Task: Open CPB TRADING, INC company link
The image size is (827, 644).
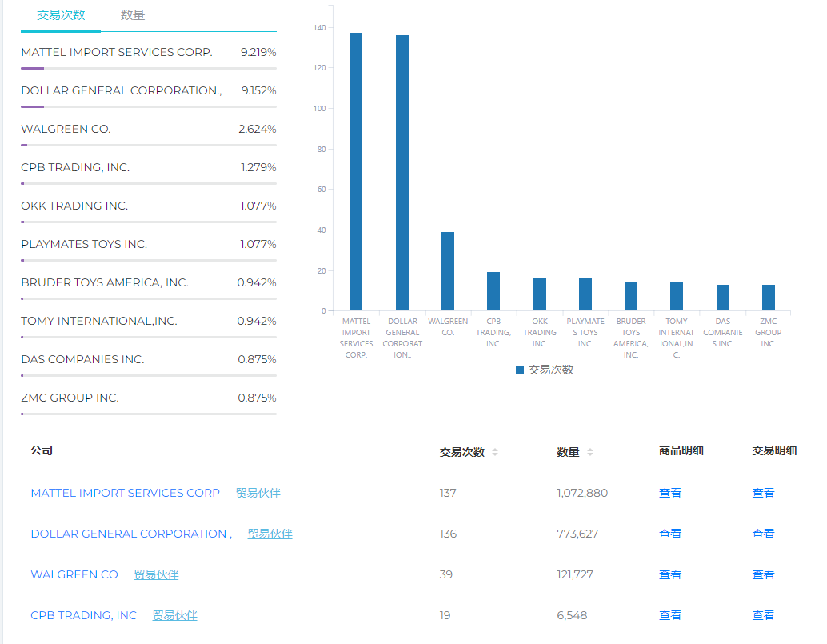Action: click(84, 615)
